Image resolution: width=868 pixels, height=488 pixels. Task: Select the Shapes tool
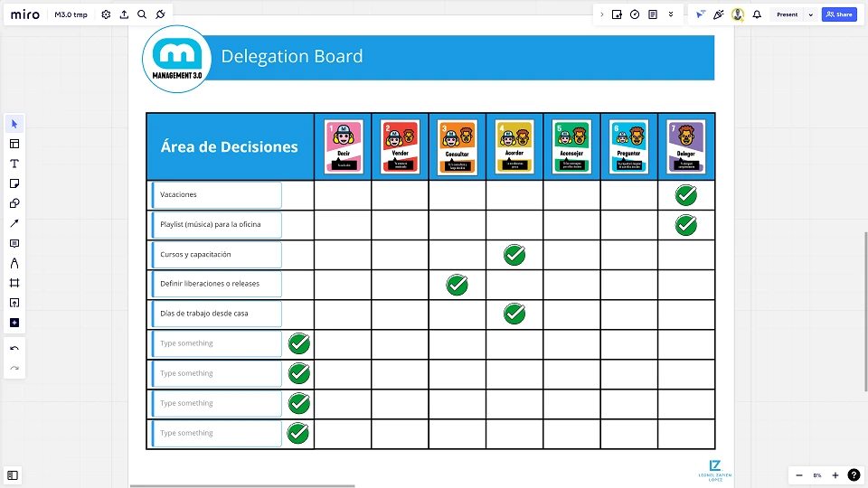(14, 203)
